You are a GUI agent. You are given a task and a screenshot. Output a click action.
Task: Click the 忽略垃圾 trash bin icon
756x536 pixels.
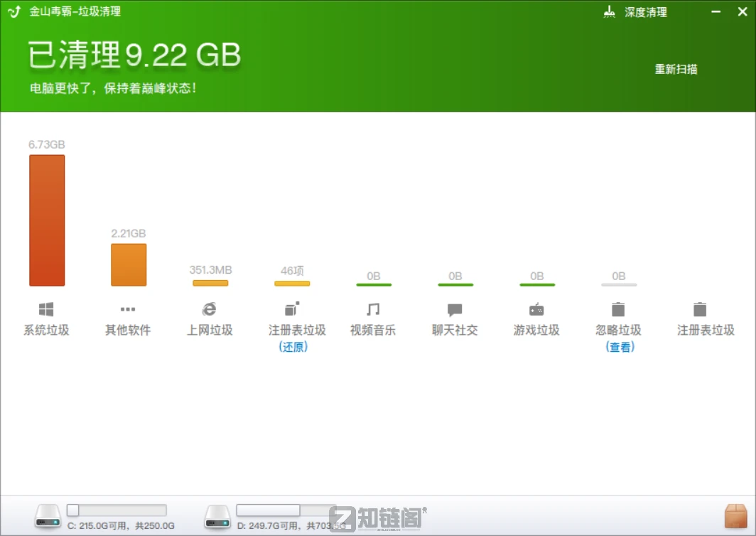point(619,309)
